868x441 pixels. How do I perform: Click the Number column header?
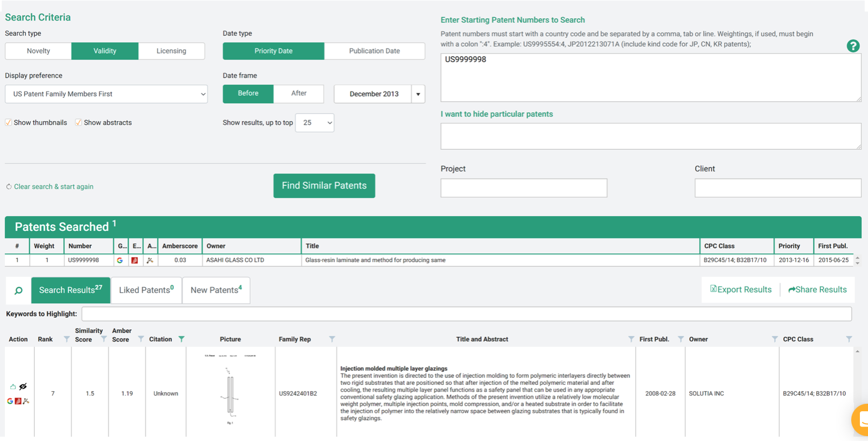[x=89, y=246]
